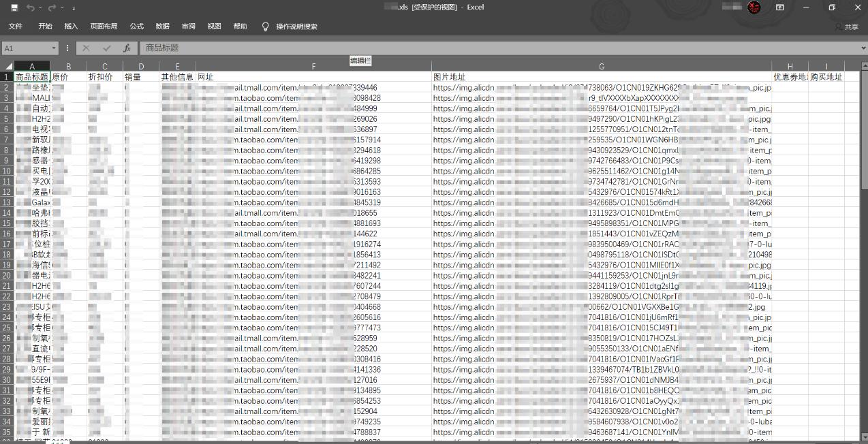Click the Name Box showing A1
This screenshot has width=868, height=444.
coord(26,48)
